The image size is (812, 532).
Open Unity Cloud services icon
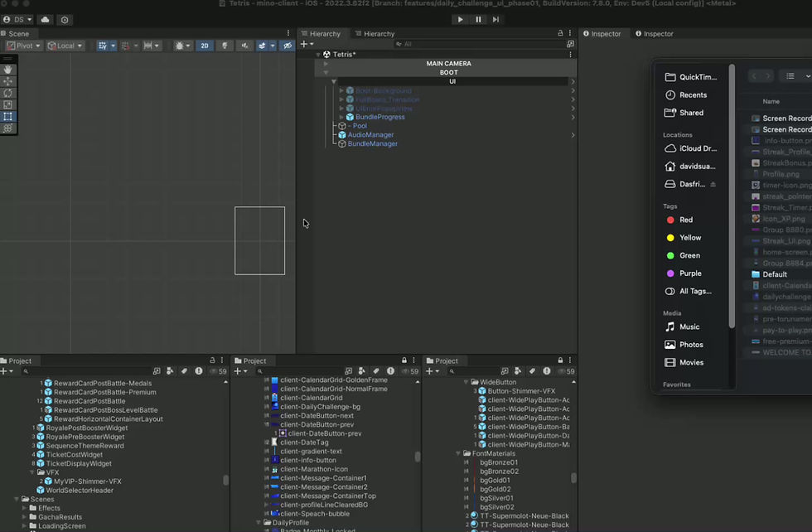click(45, 20)
